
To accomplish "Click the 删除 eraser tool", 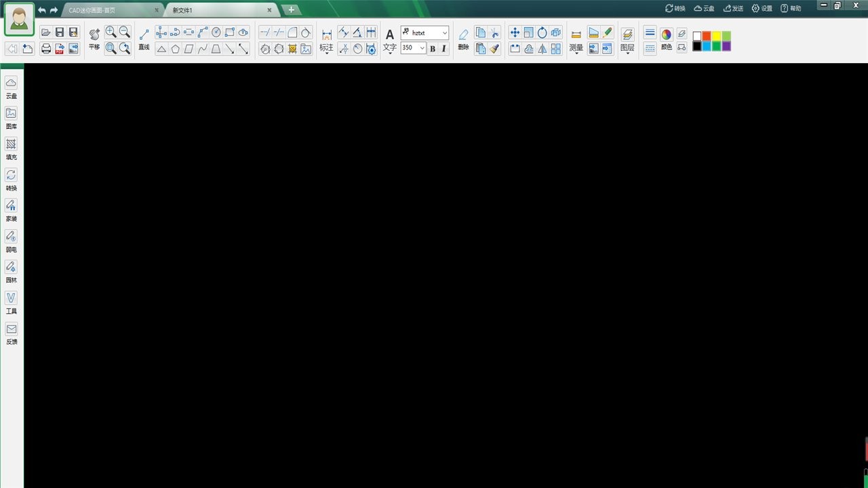I will [463, 39].
